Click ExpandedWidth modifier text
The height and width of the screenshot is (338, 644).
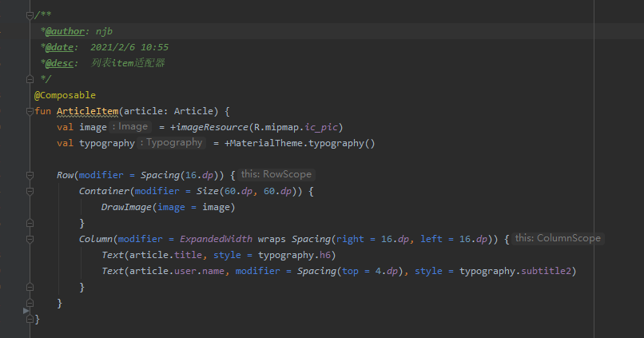(x=216, y=240)
